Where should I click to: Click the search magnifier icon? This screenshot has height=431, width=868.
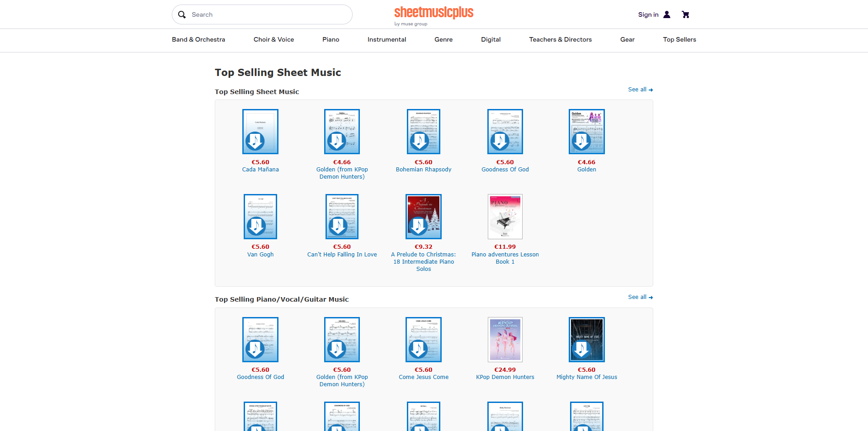(x=182, y=14)
